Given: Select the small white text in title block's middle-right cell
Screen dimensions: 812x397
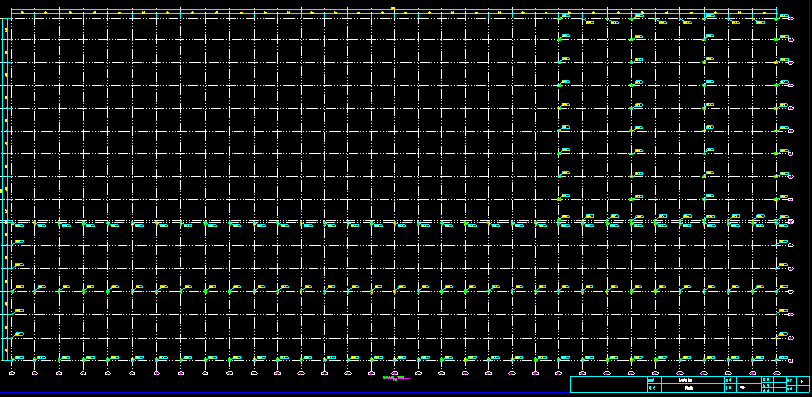Looking at the screenshot, I should click(742, 387).
